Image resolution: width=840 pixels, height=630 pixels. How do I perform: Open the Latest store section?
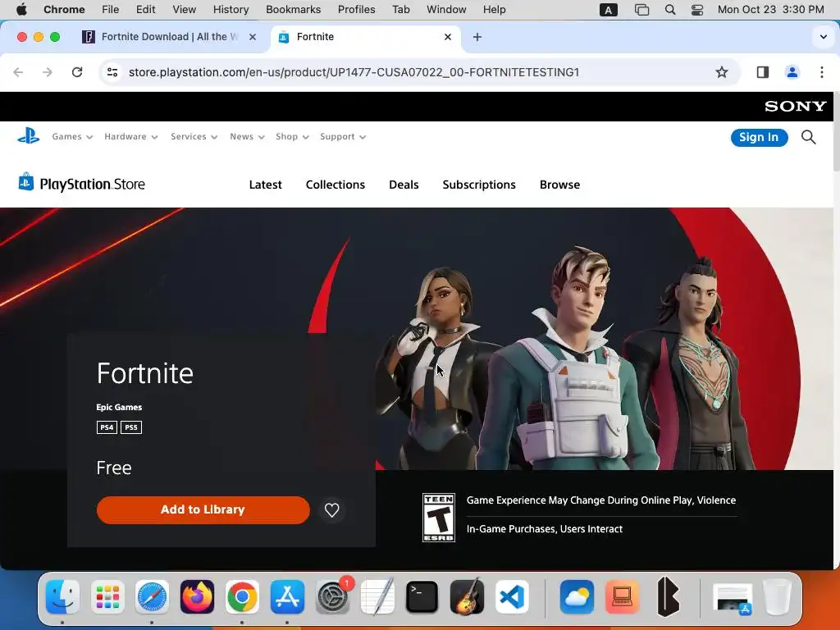click(x=265, y=185)
